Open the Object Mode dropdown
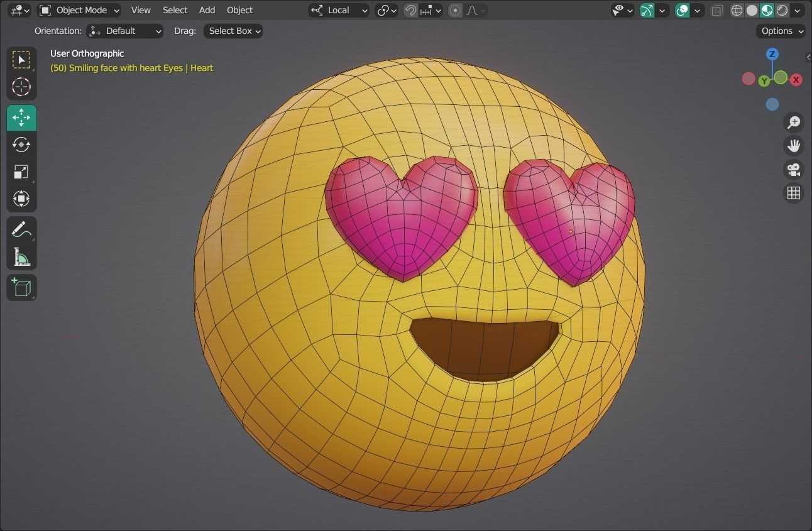This screenshot has height=531, width=812. tap(79, 10)
